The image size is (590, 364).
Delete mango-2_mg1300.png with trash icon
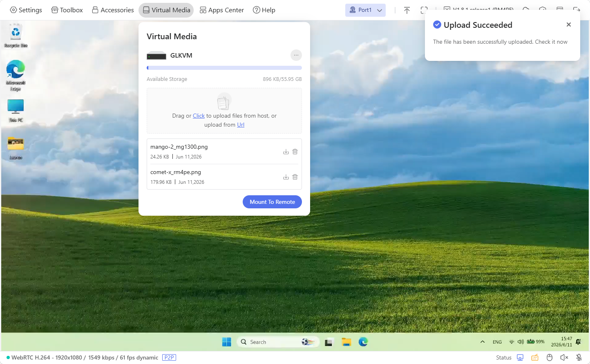pos(295,152)
